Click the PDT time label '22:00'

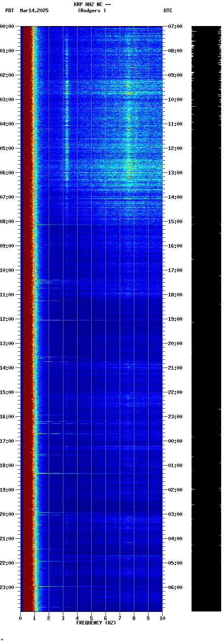pyautogui.click(x=7, y=563)
